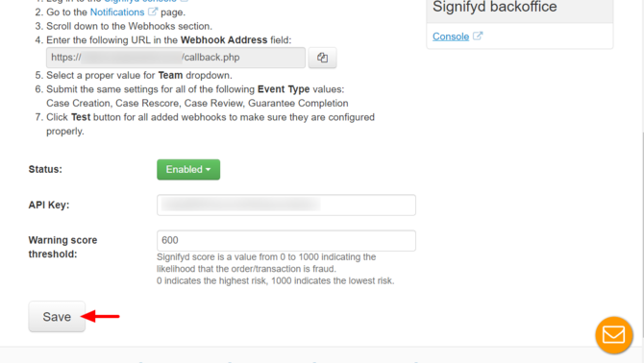Open partially visible Signifyd console link
This screenshot has height=363, width=644.
point(140,1)
